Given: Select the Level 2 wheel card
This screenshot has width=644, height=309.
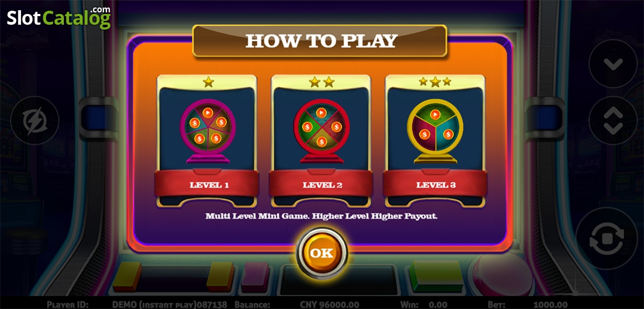Looking at the screenshot, I should click(321, 141).
